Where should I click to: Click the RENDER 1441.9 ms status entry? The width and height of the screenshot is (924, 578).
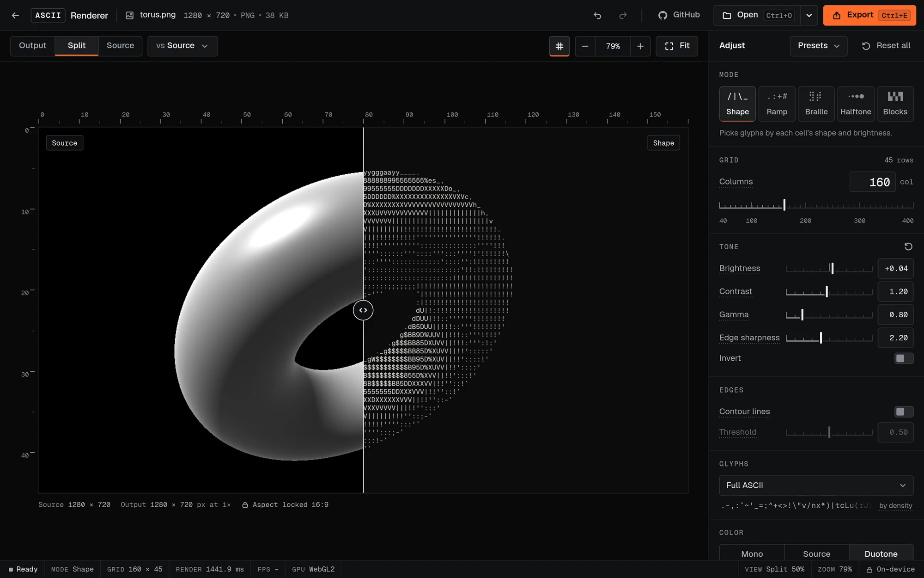[x=210, y=569]
